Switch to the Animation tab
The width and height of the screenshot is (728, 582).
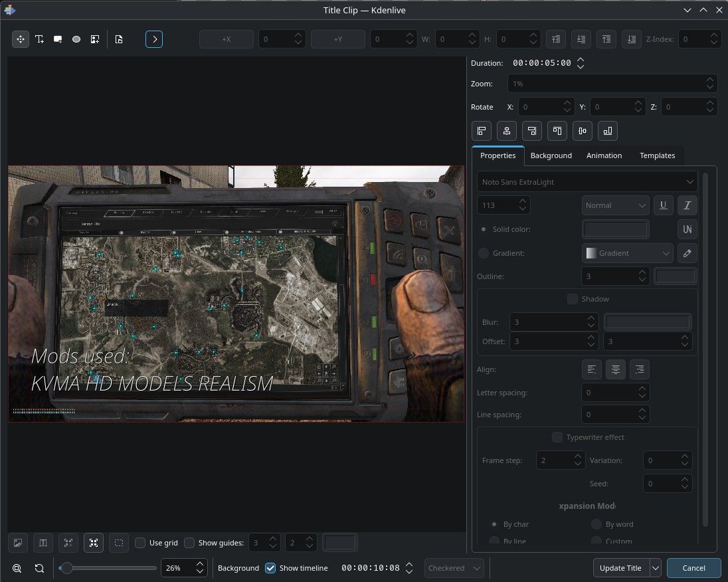point(604,155)
